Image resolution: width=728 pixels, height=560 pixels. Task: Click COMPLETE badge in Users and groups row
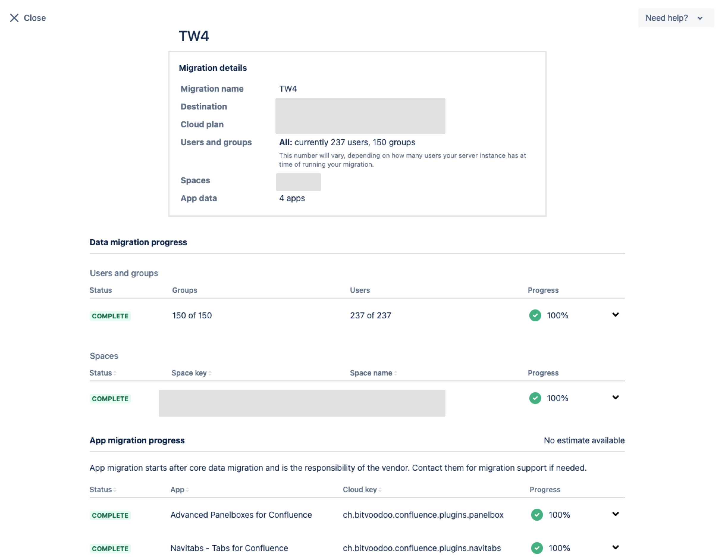(110, 316)
